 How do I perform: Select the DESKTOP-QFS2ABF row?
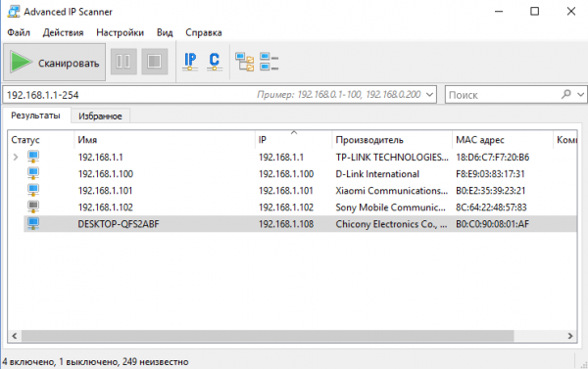300,224
